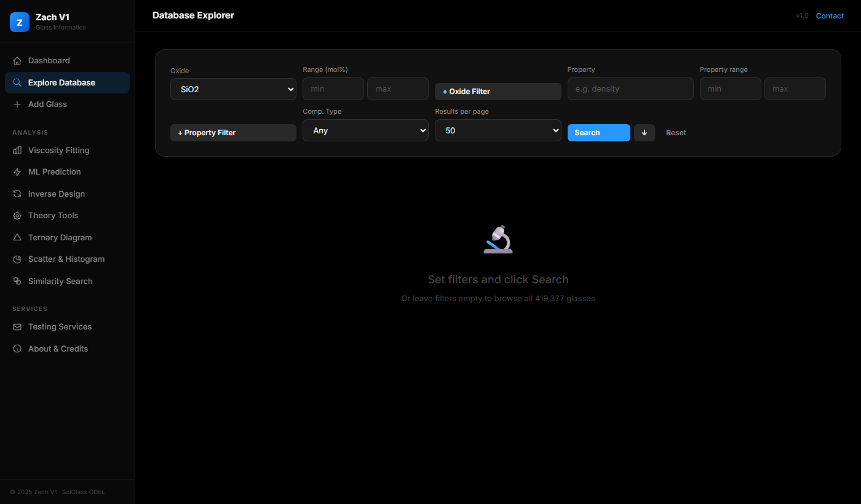Go to Add Glass
This screenshot has width=861, height=504.
click(x=67, y=104)
